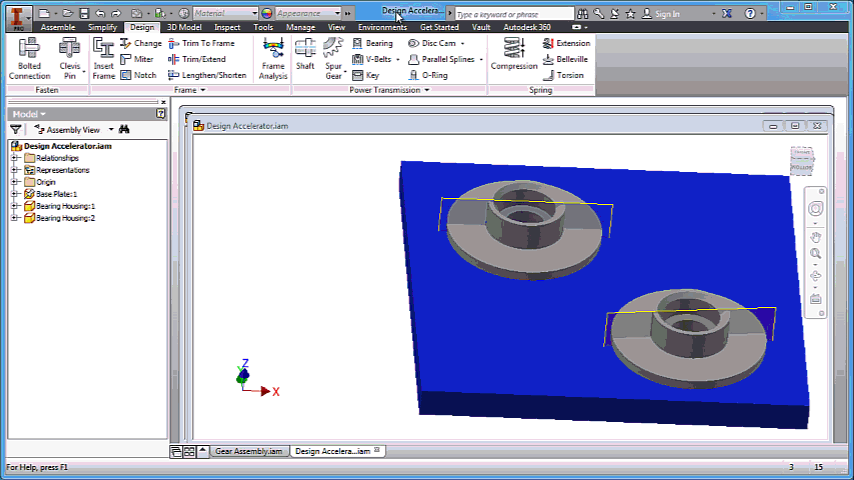Activate the Zoom tool in navigation bar

[x=815, y=253]
